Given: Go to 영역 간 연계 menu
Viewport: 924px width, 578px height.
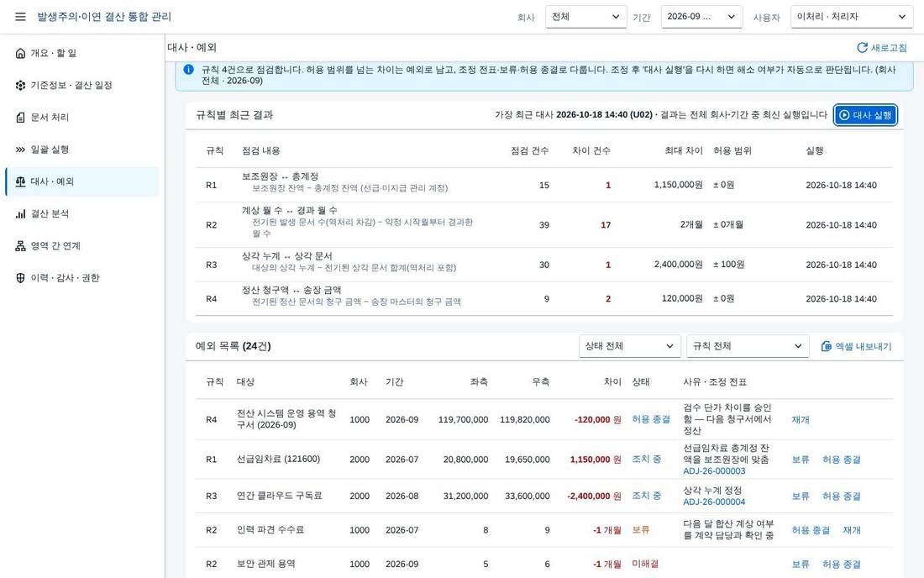Looking at the screenshot, I should (x=82, y=245).
